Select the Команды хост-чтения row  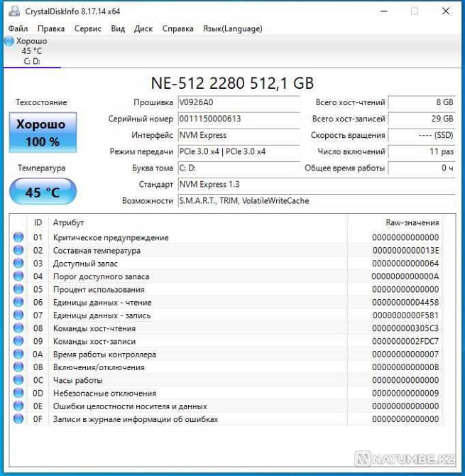pyautogui.click(x=226, y=328)
